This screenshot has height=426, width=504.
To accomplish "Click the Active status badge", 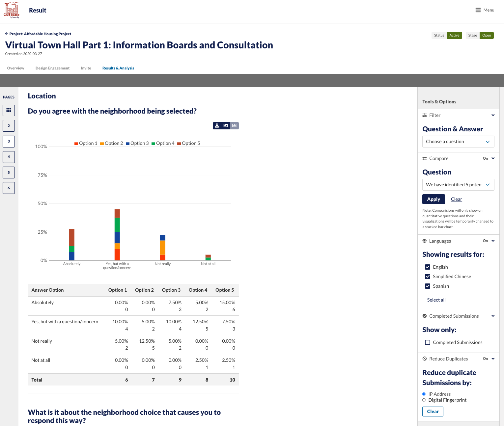I will click(x=454, y=35).
